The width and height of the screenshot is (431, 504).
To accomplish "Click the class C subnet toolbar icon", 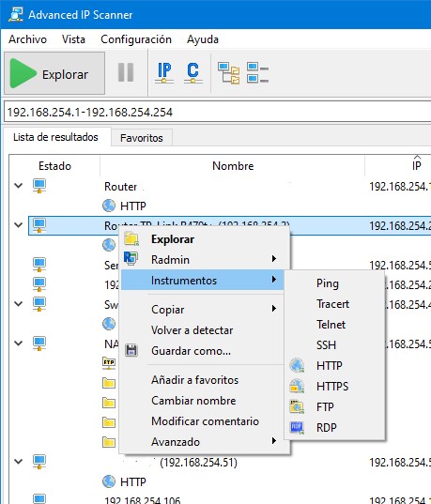I will point(193,73).
